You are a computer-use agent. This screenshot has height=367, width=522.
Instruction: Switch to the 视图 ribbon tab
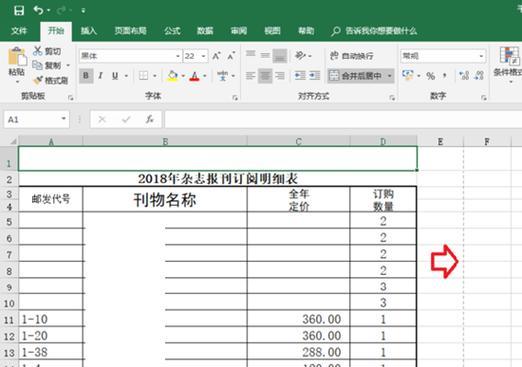click(x=272, y=31)
